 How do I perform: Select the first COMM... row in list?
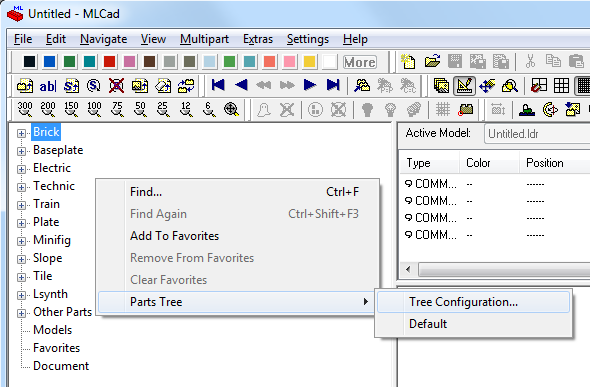pos(495,184)
